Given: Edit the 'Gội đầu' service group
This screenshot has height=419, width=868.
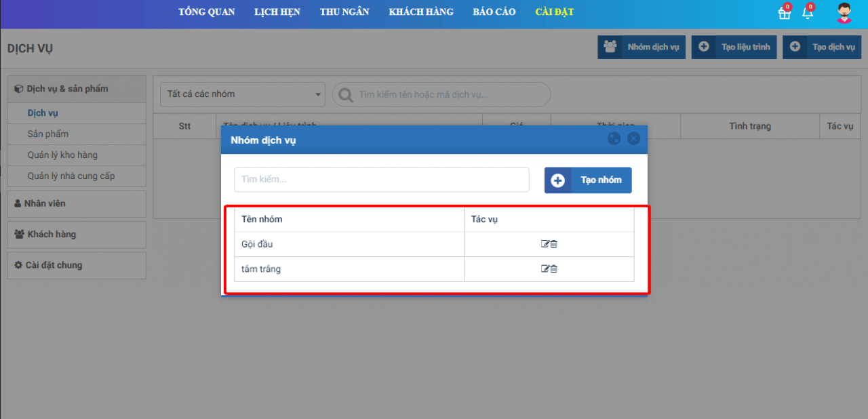Looking at the screenshot, I should click(x=545, y=244).
